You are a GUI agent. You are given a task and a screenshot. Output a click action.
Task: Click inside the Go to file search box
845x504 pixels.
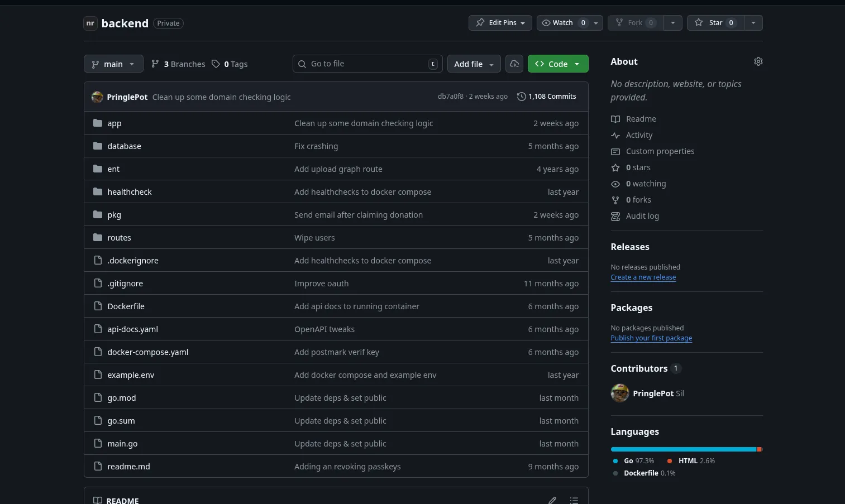click(x=363, y=64)
